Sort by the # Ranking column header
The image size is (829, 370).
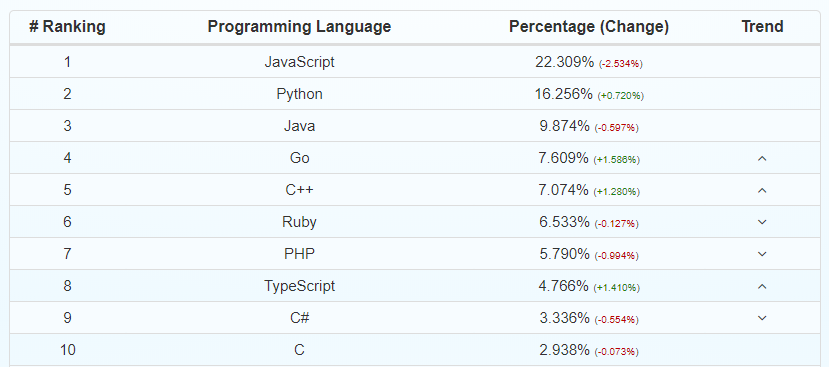(67, 26)
